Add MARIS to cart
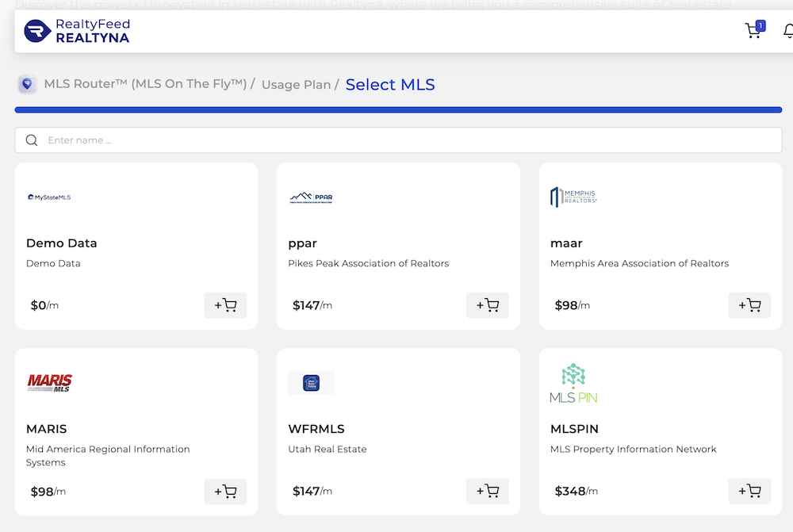793x532 pixels. [225, 491]
